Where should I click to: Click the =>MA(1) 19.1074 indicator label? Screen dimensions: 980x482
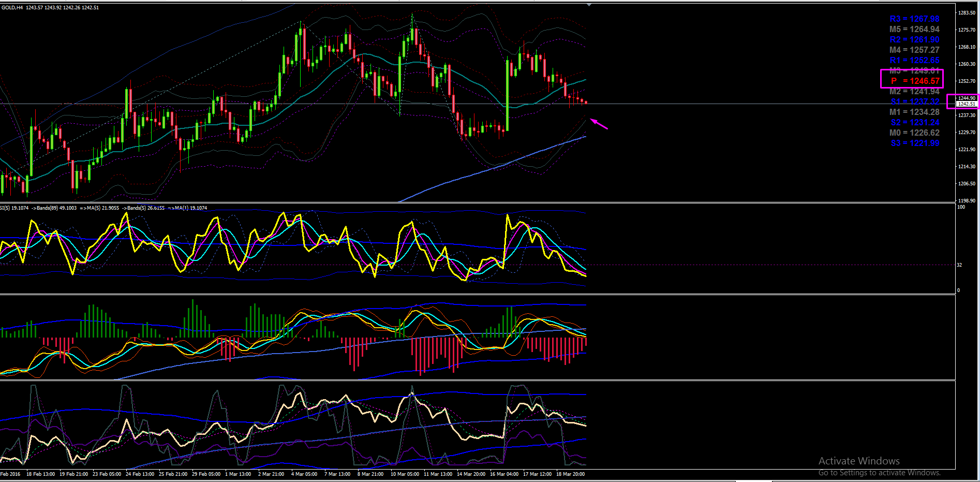187,208
